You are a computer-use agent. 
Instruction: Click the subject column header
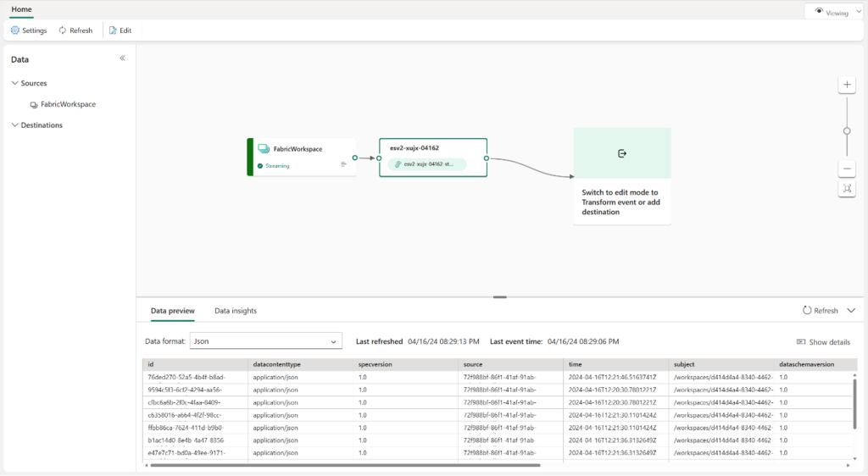coord(721,364)
